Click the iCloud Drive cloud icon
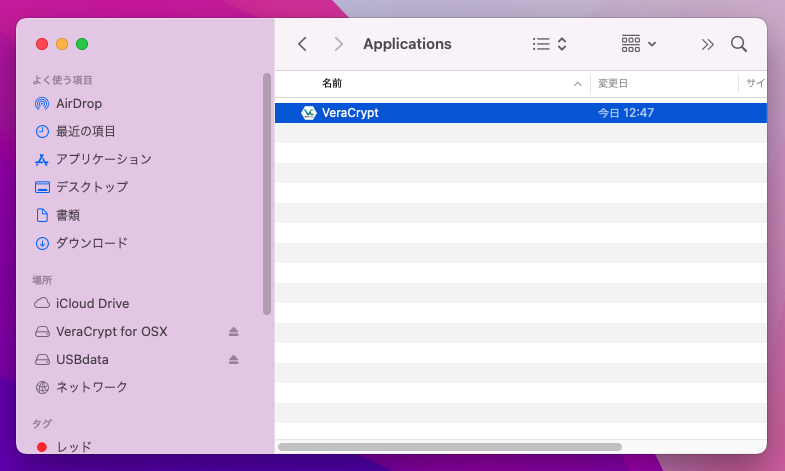Screen dimensions: 785x471 42,304
